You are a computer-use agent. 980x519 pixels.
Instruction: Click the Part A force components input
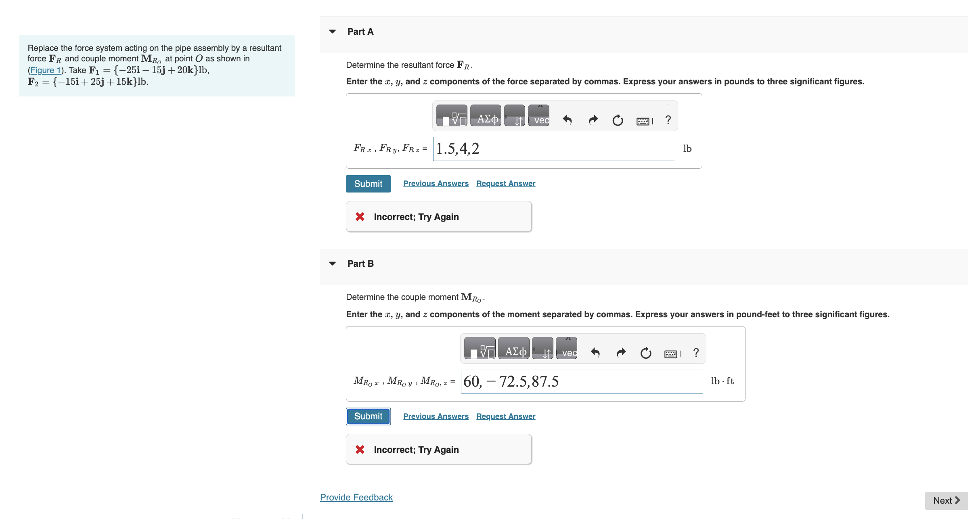tap(554, 149)
